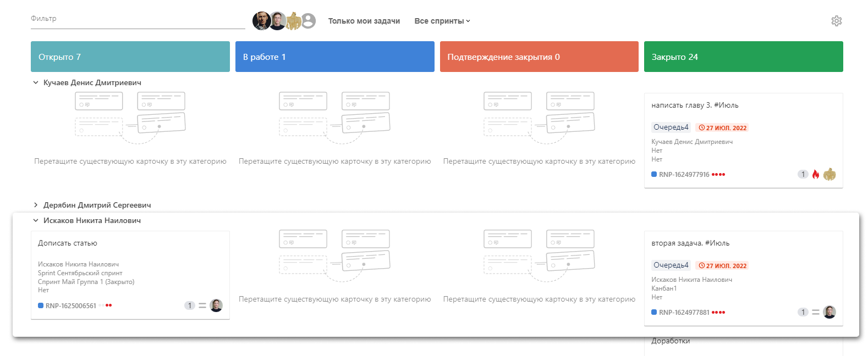Click red dots indicator on RNP-1624977916
Screen dimensions: 868x356
[718, 175]
